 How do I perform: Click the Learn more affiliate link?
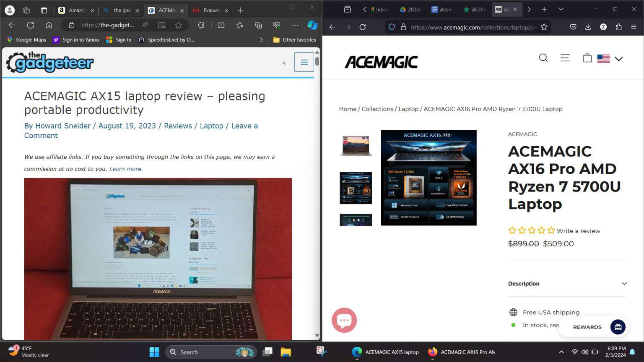tap(125, 169)
